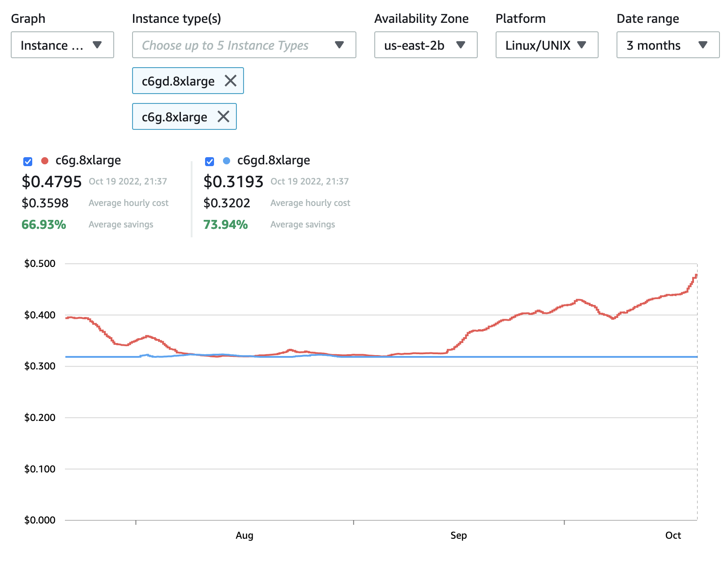
Task: Select the c6gd.8xlarge legend label
Action: pyautogui.click(x=273, y=160)
